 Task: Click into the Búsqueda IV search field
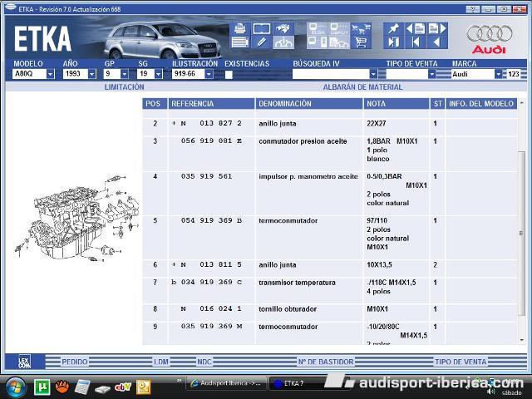[x=331, y=74]
